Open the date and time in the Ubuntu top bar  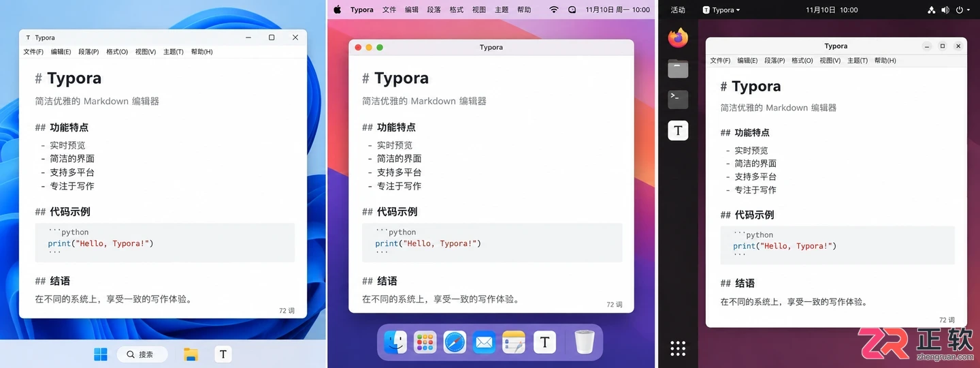(832, 10)
